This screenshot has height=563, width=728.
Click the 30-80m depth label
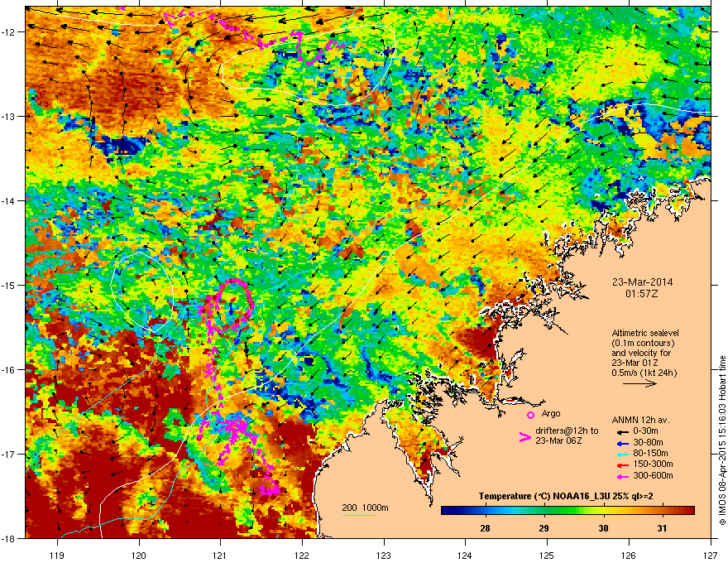(x=648, y=443)
